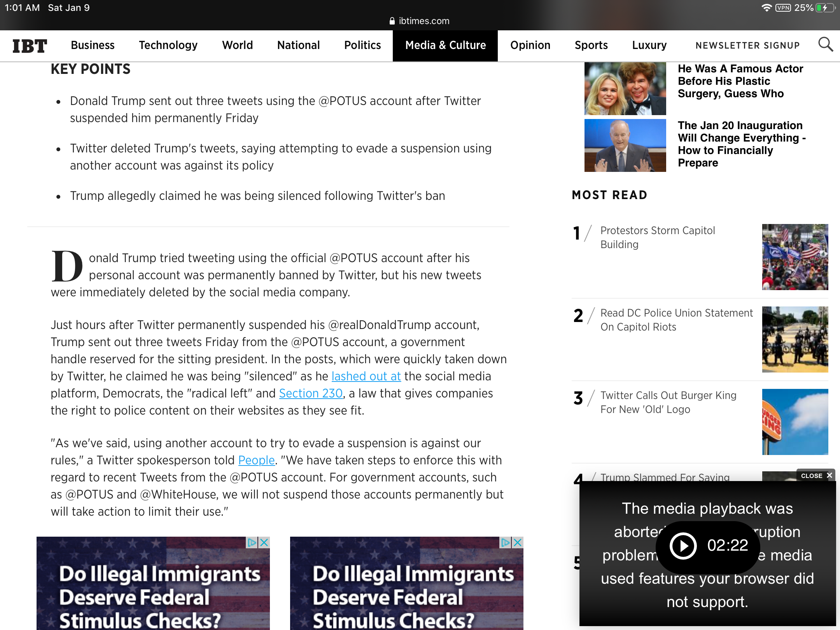Viewport: 840px width, 630px height.
Task: Open AdChoices icon on left ad
Action: coord(252,542)
